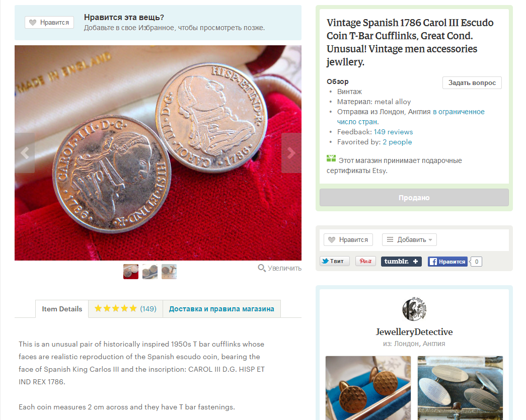Click the Задать вопрос button
526x420 pixels.
tap(472, 83)
